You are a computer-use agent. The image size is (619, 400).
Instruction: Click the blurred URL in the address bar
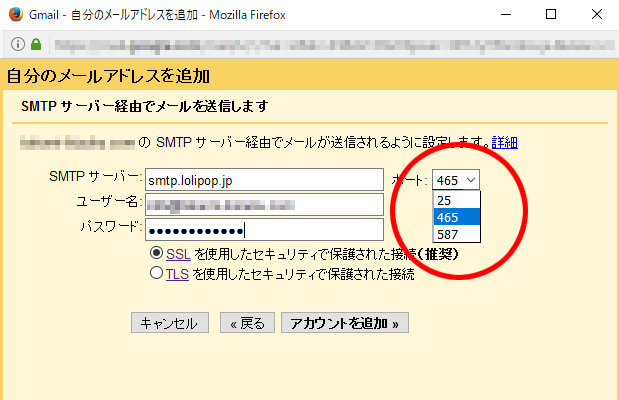pyautogui.click(x=334, y=45)
